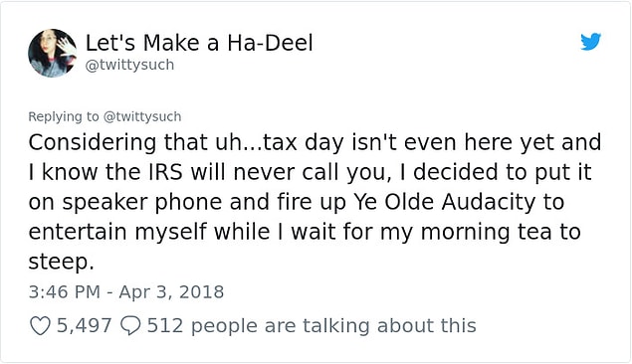Click the 3:46 PM time of the tweet
Image resolution: width=632 pixels, height=364 pixels.
64,292
